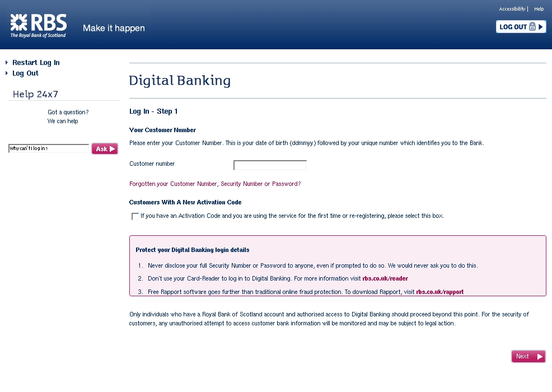Click the Help 24x7 heading
Viewport: 552px width, 392px height.
[35, 94]
